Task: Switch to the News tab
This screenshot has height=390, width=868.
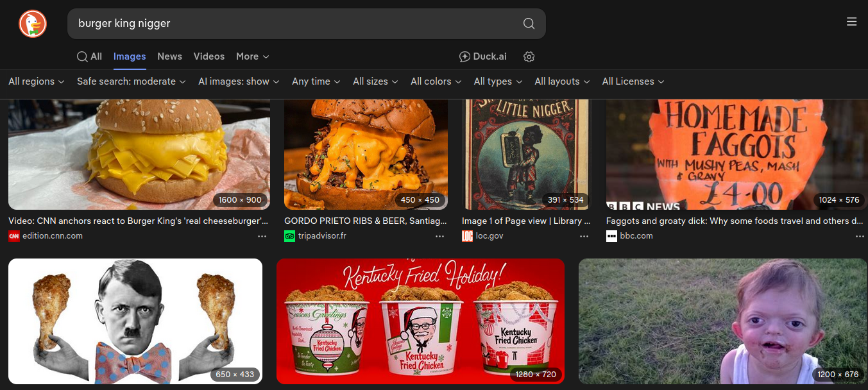Action: (x=169, y=56)
